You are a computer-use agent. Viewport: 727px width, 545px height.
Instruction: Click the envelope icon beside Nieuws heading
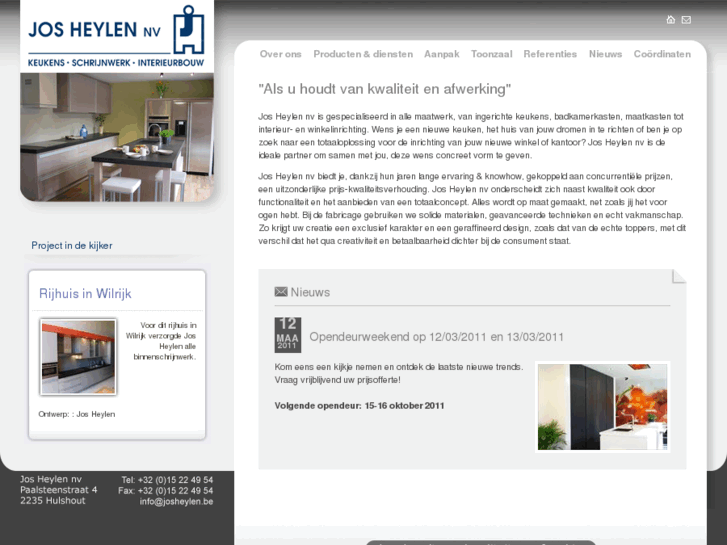pos(281,292)
